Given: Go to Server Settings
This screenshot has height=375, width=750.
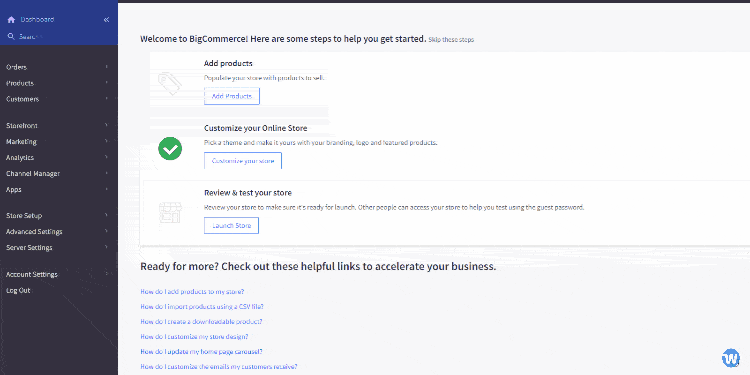Looking at the screenshot, I should pyautogui.click(x=29, y=248).
